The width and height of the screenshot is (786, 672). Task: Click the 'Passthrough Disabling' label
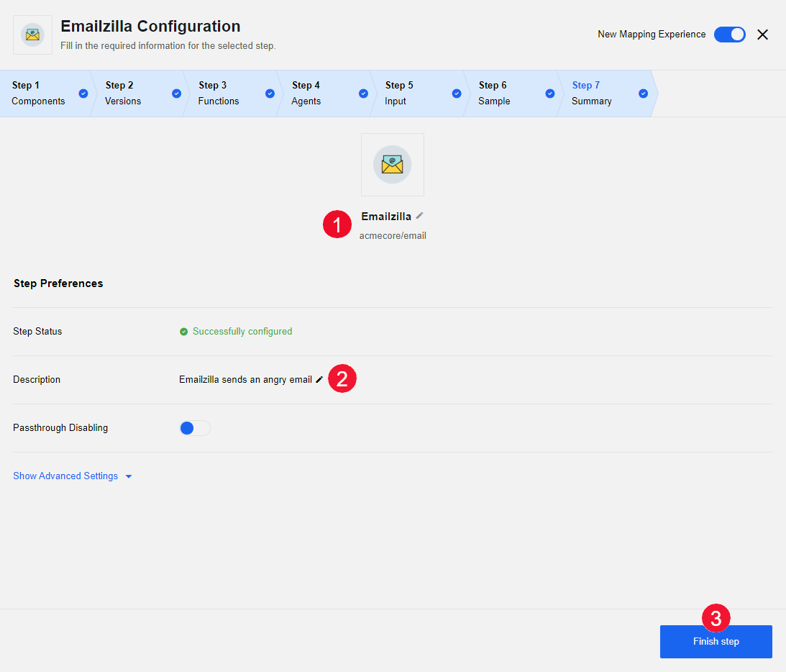(60, 428)
